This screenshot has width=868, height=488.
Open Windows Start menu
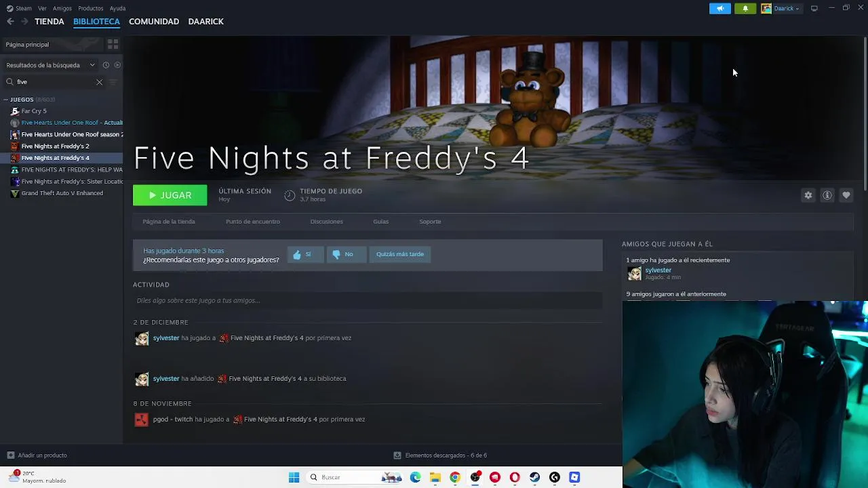click(294, 477)
